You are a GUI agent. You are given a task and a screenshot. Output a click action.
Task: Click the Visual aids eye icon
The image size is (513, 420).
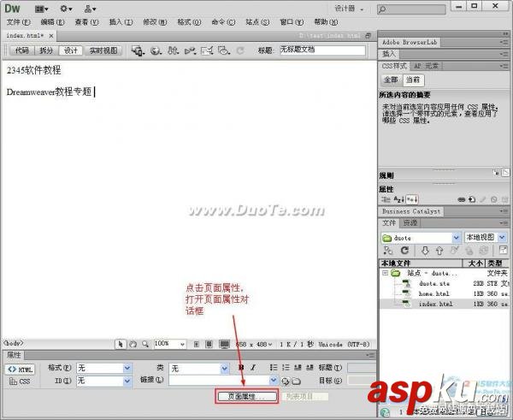click(224, 50)
